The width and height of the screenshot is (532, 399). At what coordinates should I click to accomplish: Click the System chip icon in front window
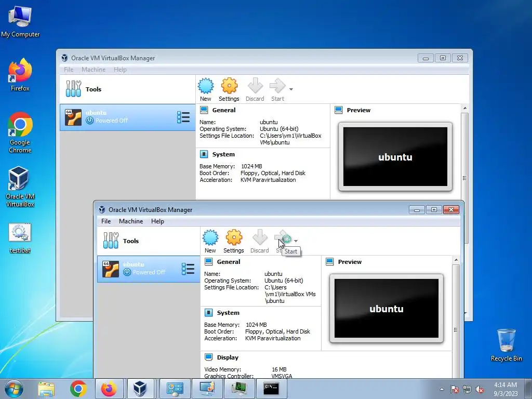209,312
